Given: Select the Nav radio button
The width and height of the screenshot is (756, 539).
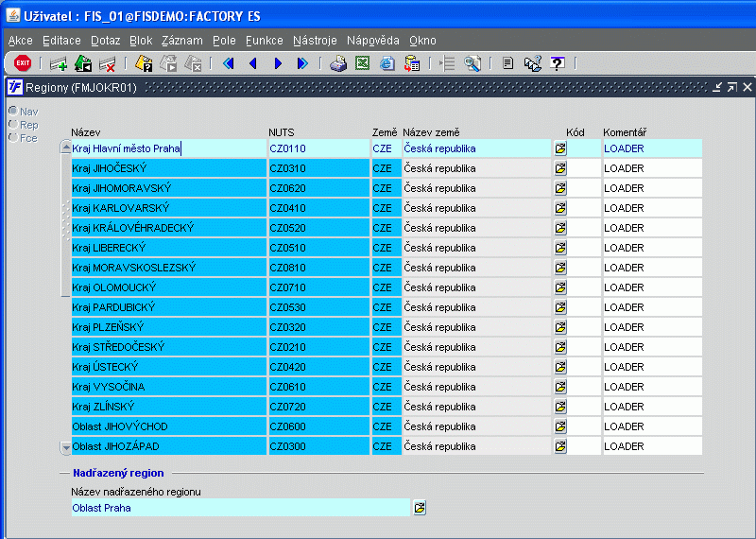Looking at the screenshot, I should 13,112.
